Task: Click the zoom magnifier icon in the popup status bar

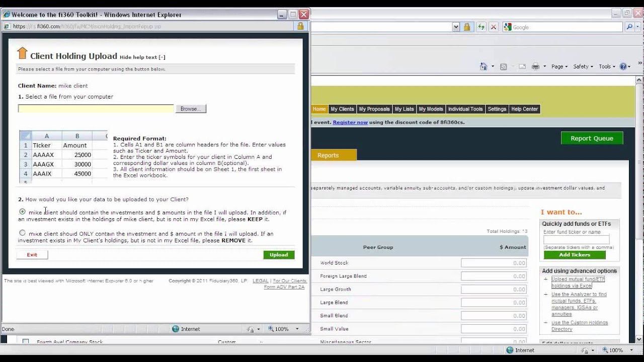Action: tap(271, 329)
